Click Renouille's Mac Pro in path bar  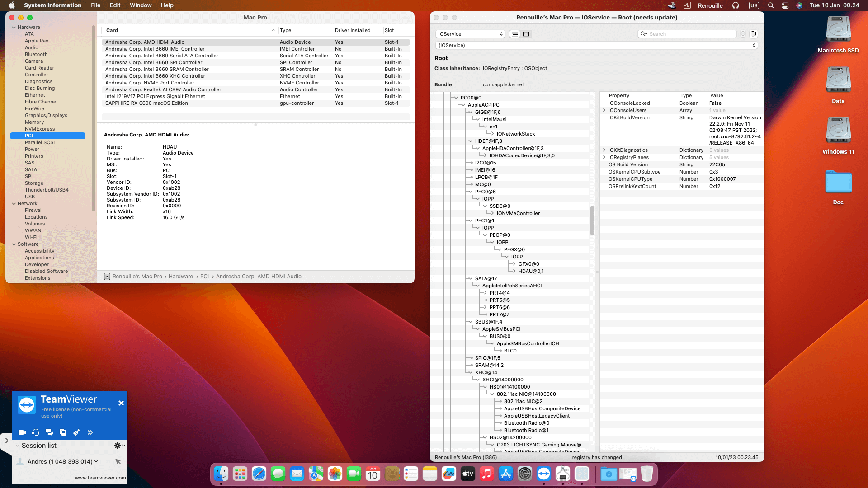(137, 277)
